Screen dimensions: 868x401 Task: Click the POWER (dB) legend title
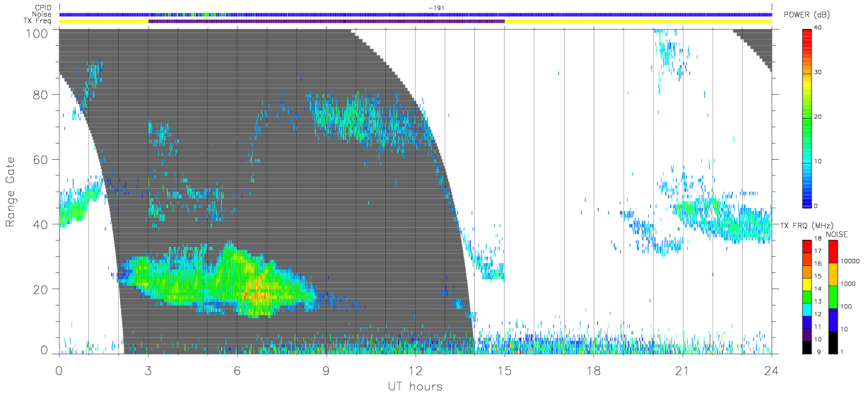click(807, 16)
